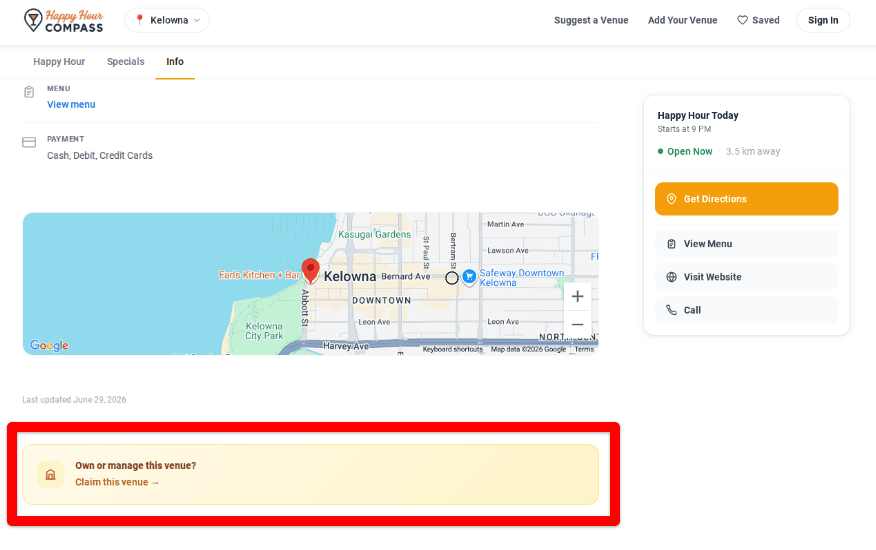This screenshot has height=550, width=876.
Task: Open the Add Your Venue page
Action: click(682, 20)
